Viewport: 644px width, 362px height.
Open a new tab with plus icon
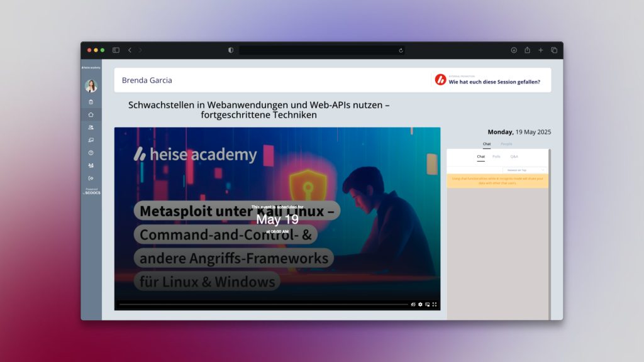click(x=541, y=50)
